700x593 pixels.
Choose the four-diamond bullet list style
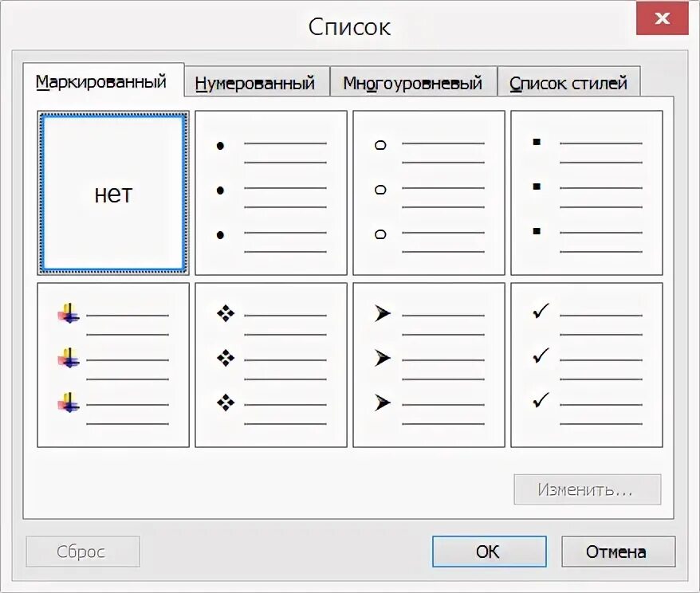click(271, 365)
